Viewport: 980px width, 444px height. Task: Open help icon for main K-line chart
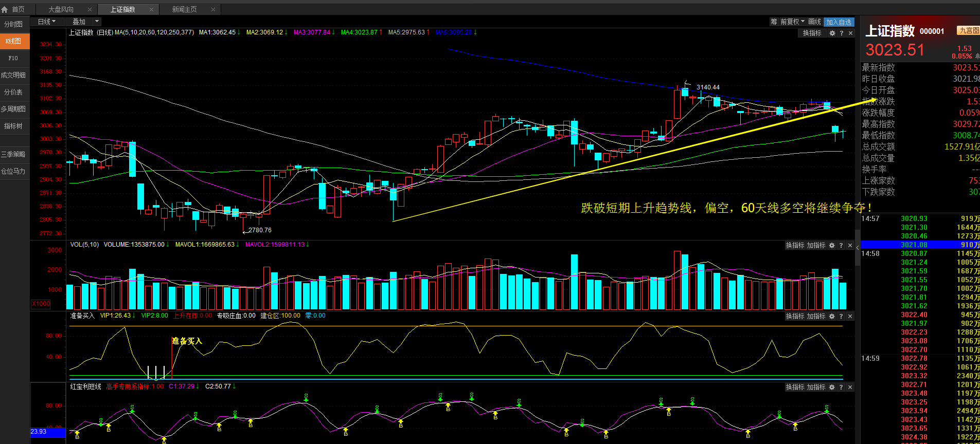[842, 33]
